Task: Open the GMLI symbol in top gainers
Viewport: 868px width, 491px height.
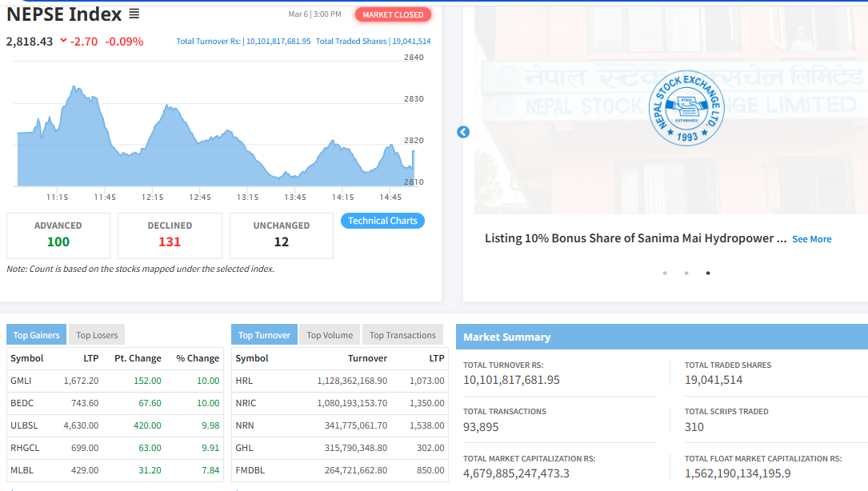Action: tap(21, 381)
